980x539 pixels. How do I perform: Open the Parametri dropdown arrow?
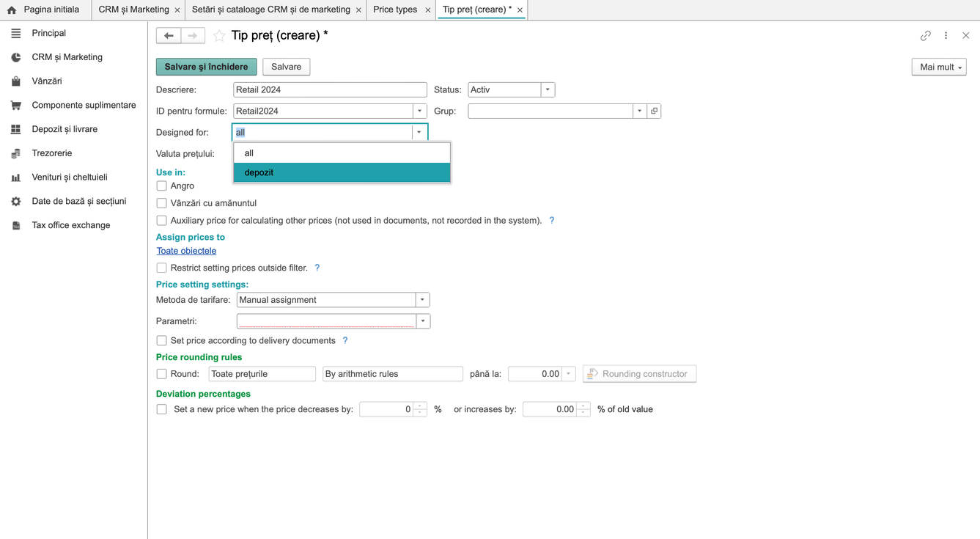pyautogui.click(x=423, y=321)
